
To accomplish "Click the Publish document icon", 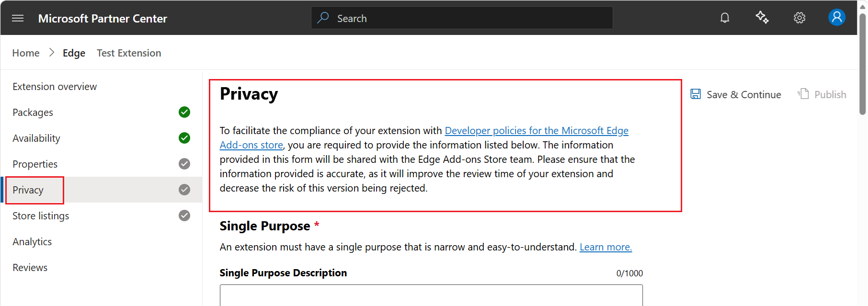I will tap(803, 93).
